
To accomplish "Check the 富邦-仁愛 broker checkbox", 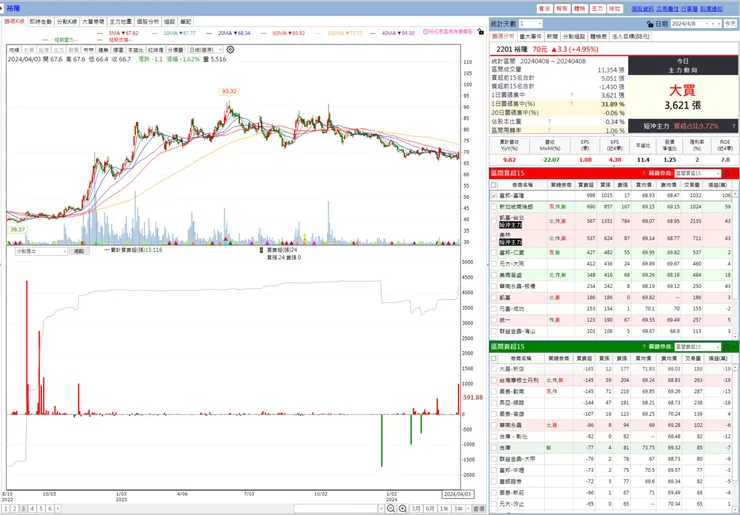I will (x=494, y=253).
